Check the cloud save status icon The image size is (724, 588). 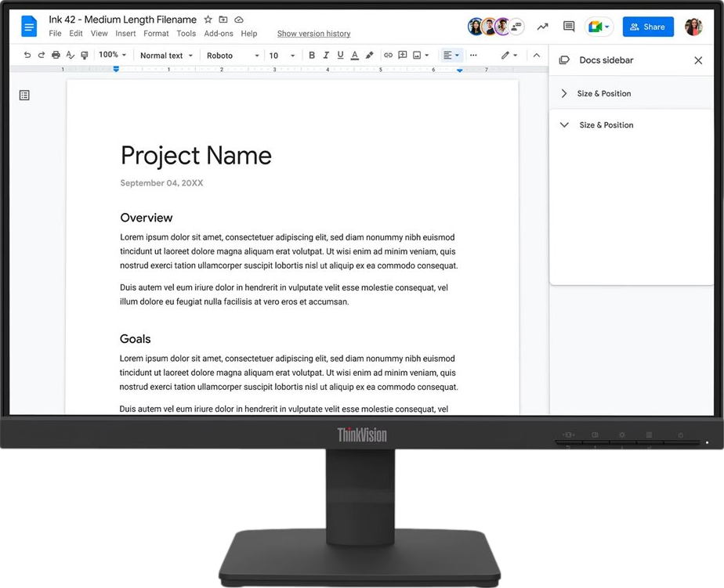(239, 20)
